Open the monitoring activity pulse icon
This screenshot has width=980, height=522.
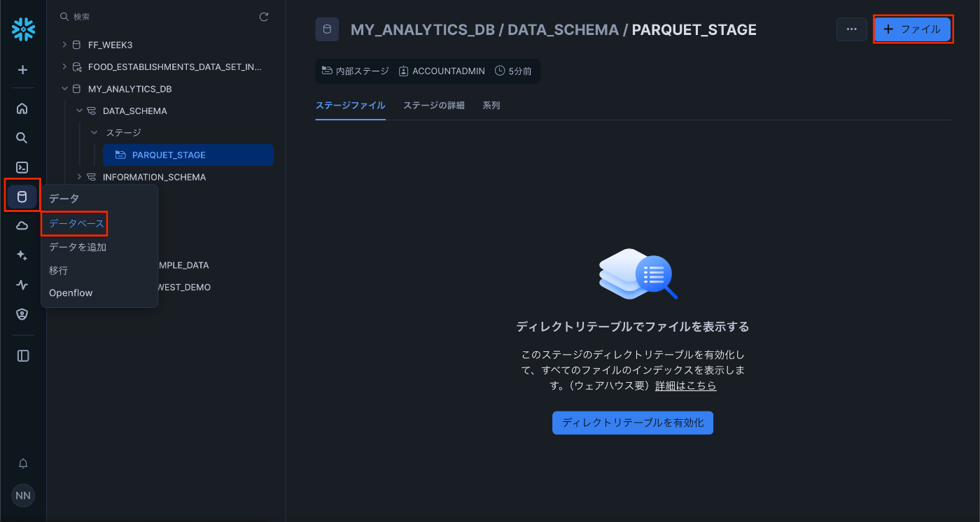click(22, 285)
